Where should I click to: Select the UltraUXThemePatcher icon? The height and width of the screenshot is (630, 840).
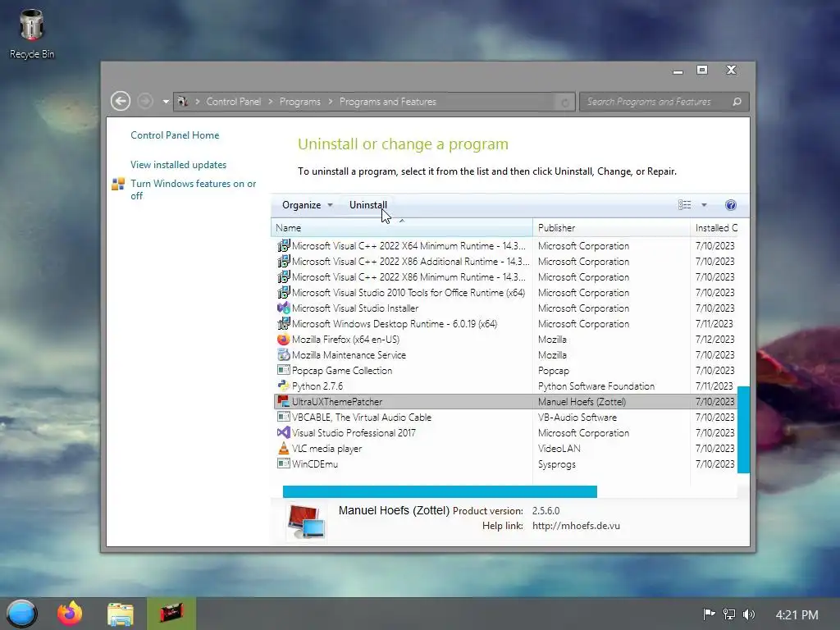283,401
